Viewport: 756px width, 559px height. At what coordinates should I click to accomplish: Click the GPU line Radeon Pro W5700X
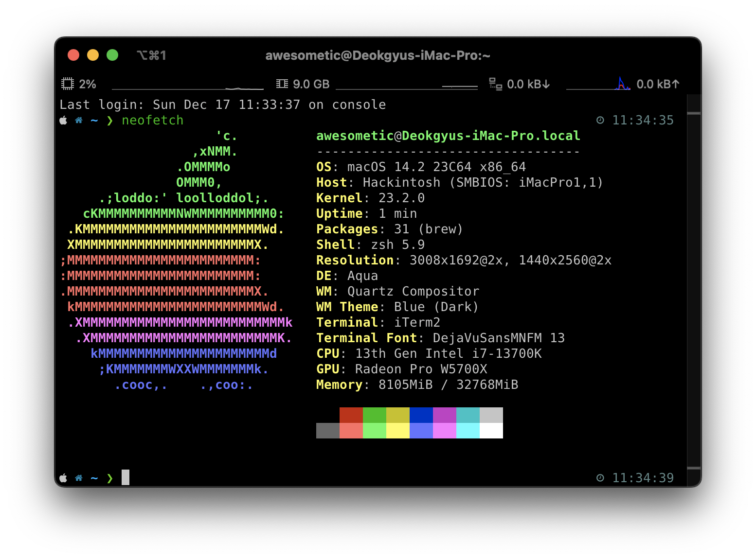point(402,369)
